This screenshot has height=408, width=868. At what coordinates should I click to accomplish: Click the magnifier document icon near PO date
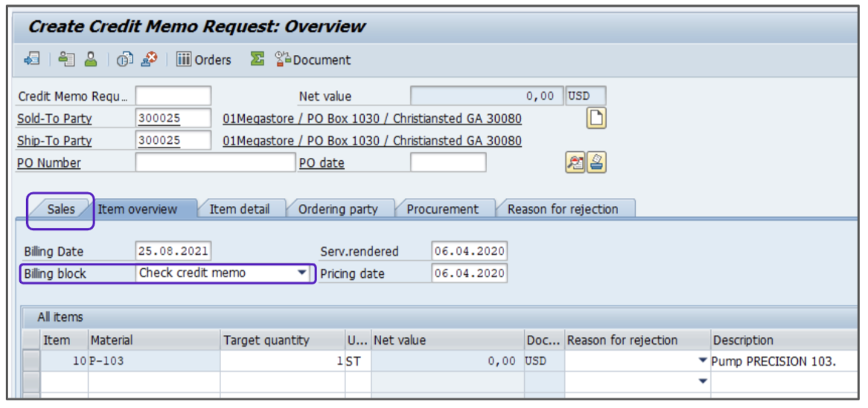[x=575, y=162]
